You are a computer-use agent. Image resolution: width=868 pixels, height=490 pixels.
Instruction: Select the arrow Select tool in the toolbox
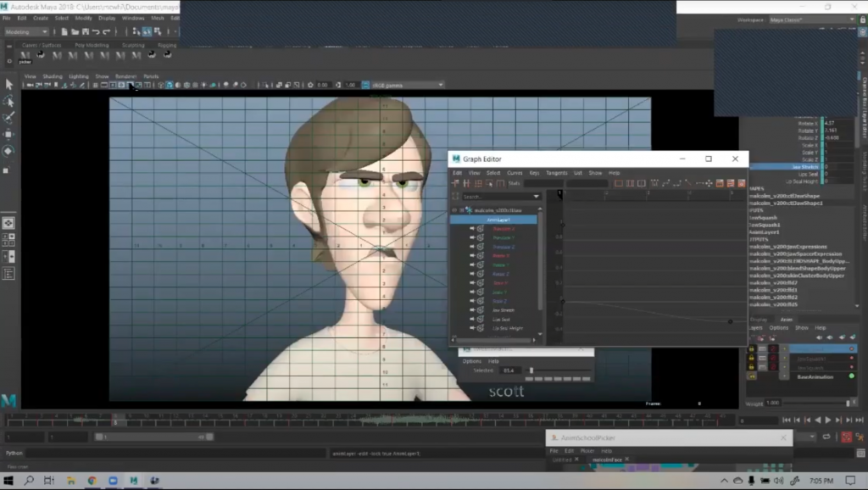(8, 84)
